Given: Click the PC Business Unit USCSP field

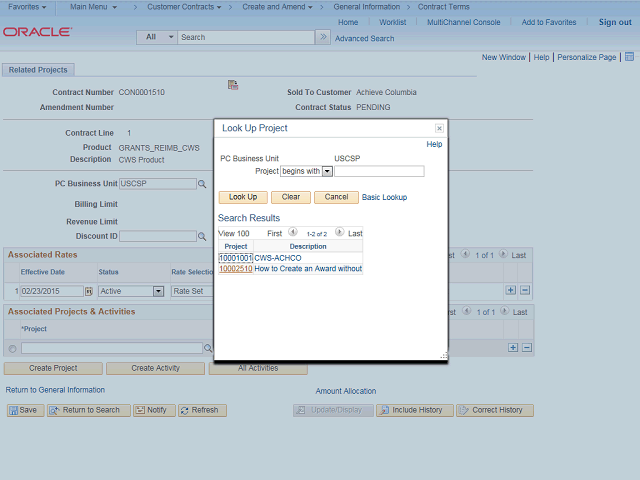Looking at the screenshot, I should (x=158, y=184).
